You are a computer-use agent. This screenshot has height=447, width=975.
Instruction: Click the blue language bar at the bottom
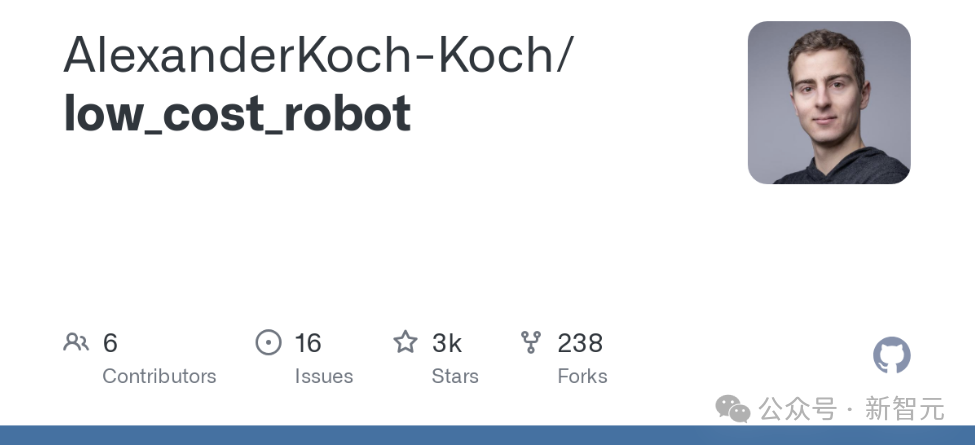point(487,437)
